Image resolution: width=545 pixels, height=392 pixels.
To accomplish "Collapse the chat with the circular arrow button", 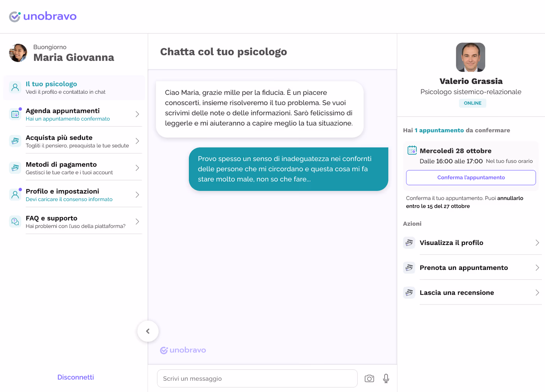I will point(148,331).
